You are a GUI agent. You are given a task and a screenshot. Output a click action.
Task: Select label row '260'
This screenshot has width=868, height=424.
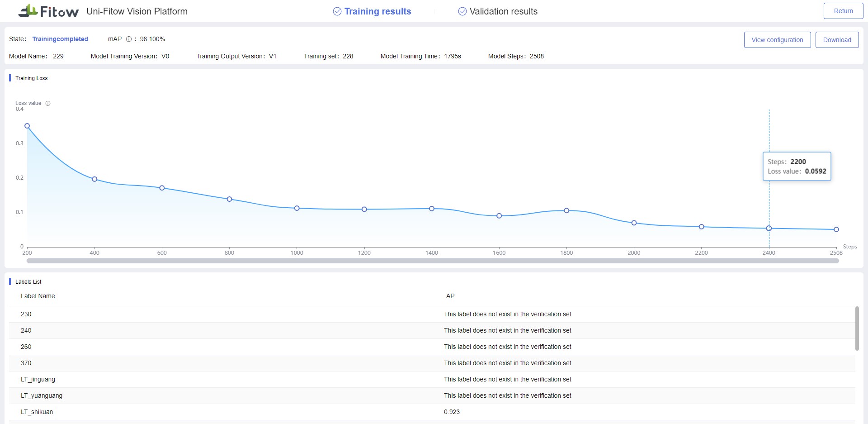(x=432, y=347)
